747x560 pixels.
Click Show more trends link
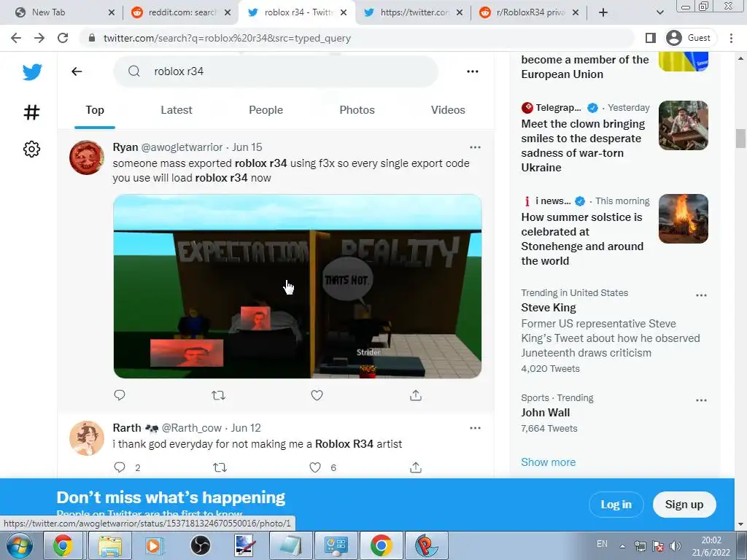point(549,462)
